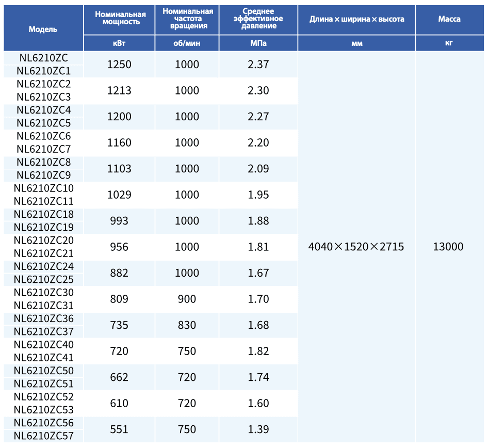Select the 830 rotation speed cell
The height and width of the screenshot is (448, 488).
click(187, 325)
